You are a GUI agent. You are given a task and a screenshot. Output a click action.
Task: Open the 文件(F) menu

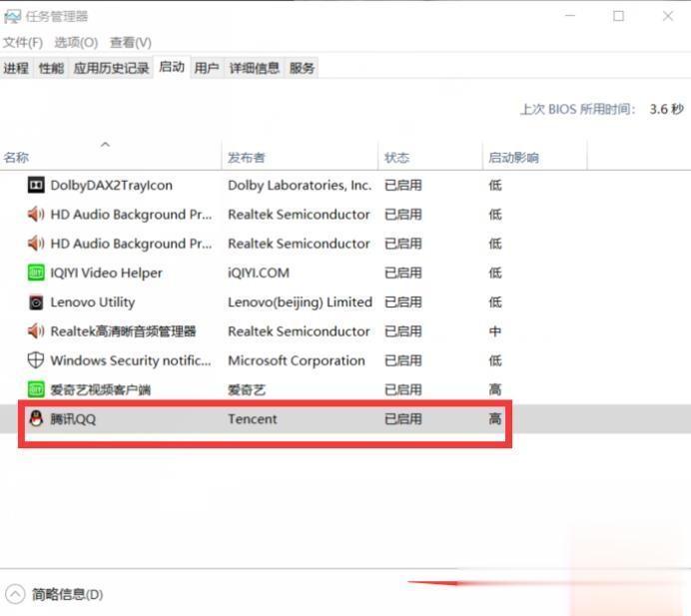coord(23,42)
